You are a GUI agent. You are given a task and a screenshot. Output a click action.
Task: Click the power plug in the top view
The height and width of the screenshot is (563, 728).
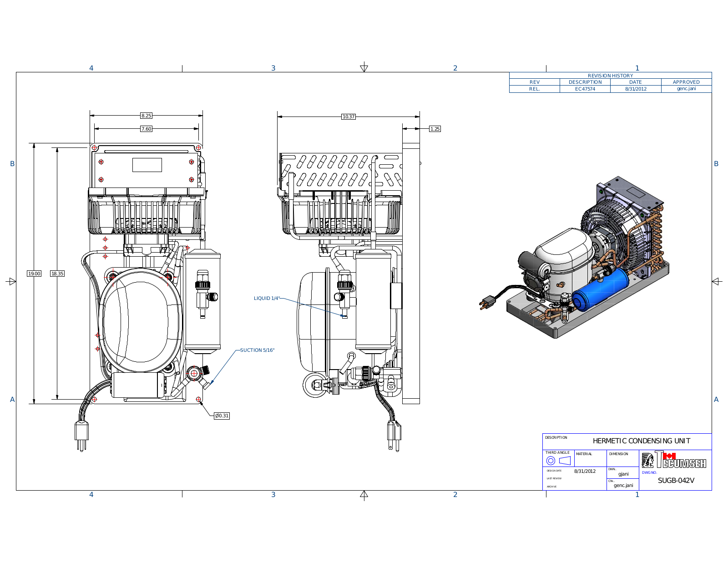click(81, 436)
